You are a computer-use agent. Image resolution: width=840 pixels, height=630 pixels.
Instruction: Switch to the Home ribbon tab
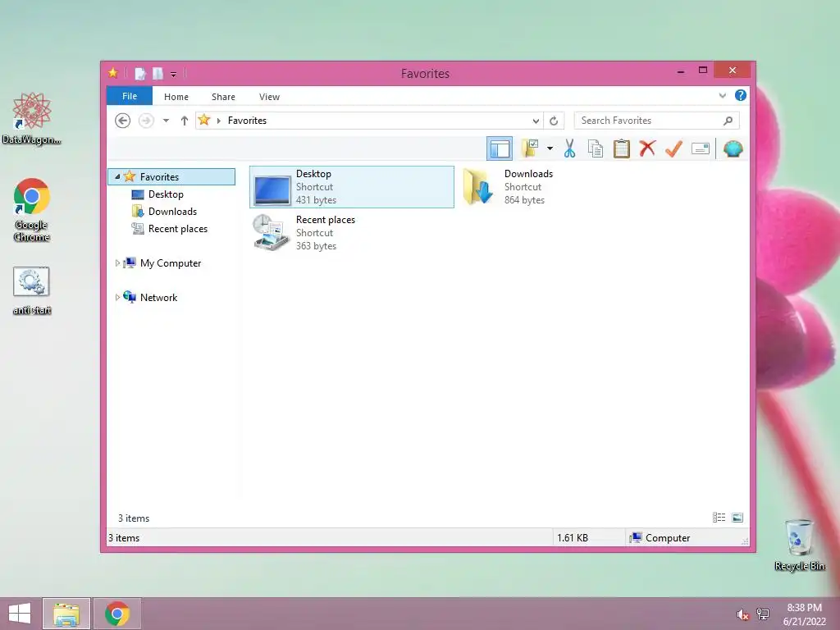click(176, 97)
